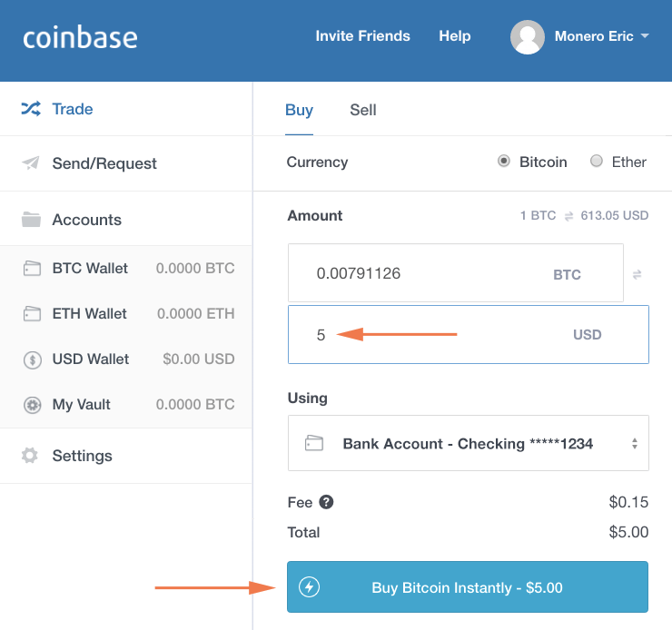The width and height of the screenshot is (672, 630).
Task: Click the swap currency icon beside BTC field
Action: click(x=637, y=274)
